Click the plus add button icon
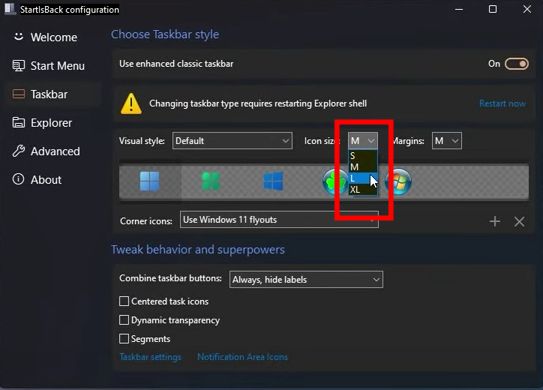 click(x=495, y=221)
